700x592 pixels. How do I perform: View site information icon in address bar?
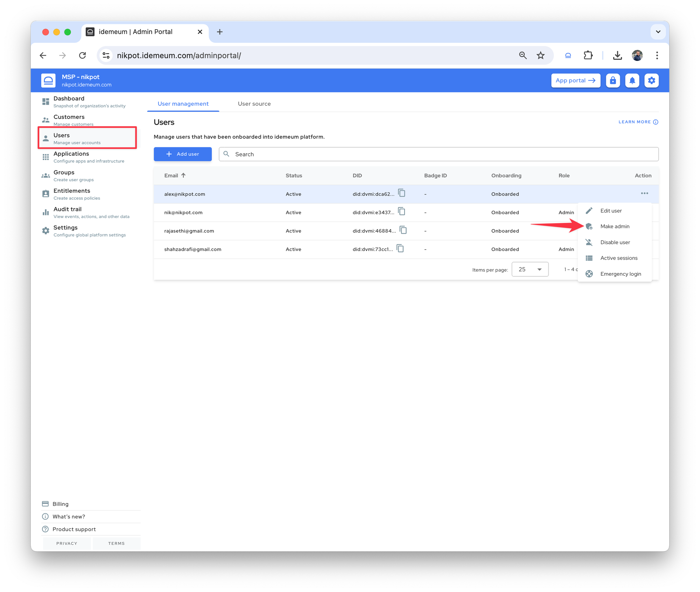(x=106, y=55)
